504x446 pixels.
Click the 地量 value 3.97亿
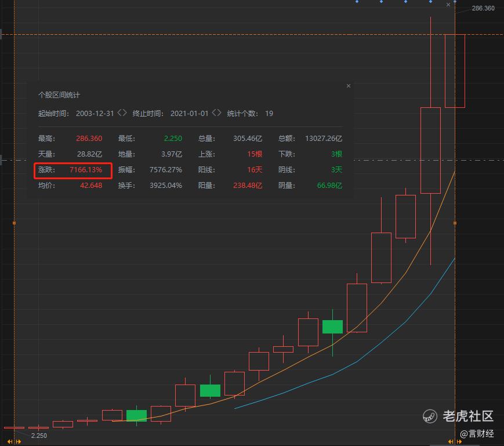[172, 154]
